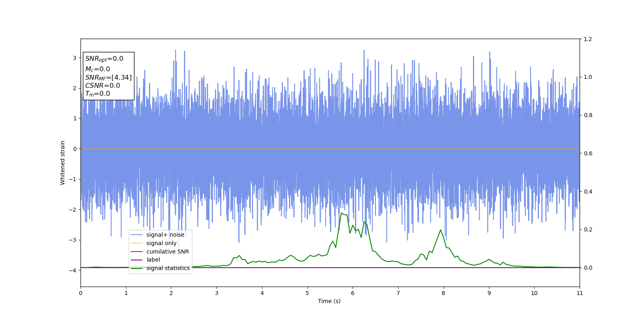
Task: Click the right axis tick label 0.2
Action: (588, 229)
